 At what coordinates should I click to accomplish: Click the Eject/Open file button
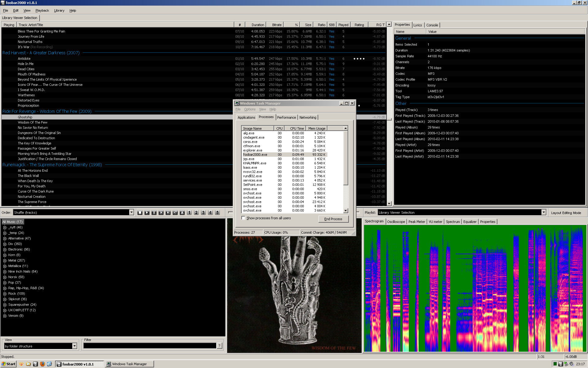pyautogui.click(x=182, y=213)
